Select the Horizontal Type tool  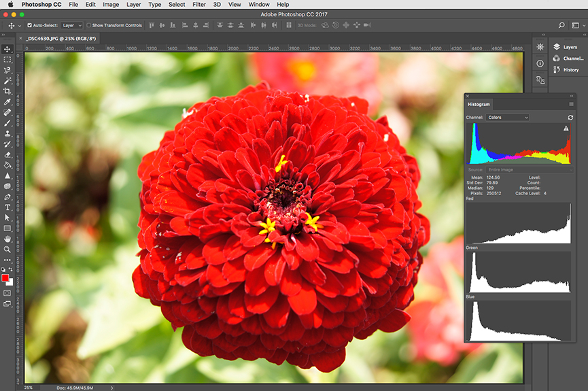(x=7, y=207)
